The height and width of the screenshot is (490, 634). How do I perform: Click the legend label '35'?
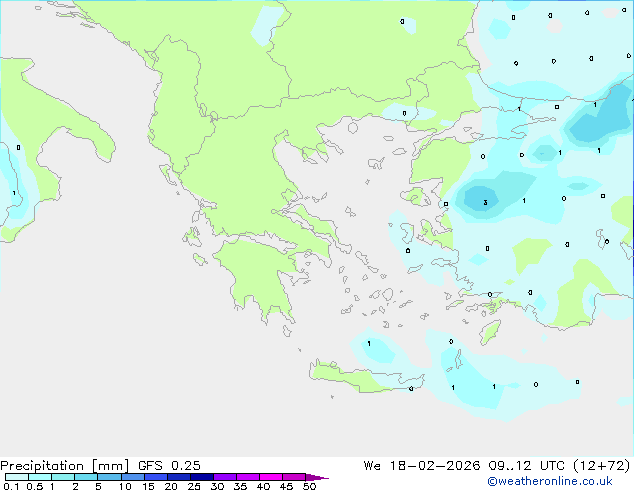pos(240,486)
